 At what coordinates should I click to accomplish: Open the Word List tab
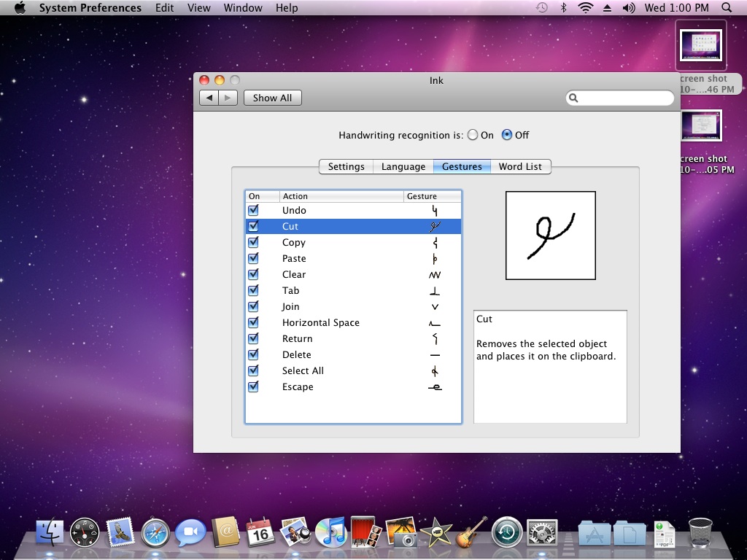pos(520,167)
